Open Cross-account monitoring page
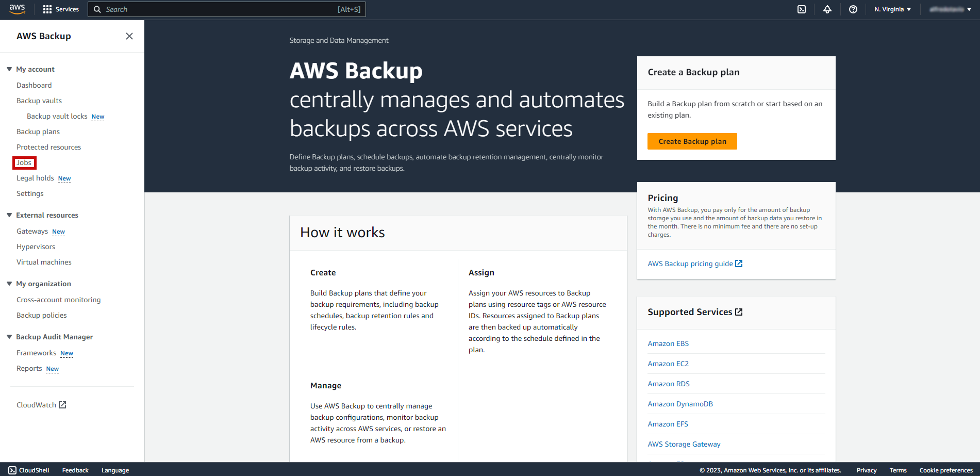Viewport: 980px width, 476px height. pos(59,300)
